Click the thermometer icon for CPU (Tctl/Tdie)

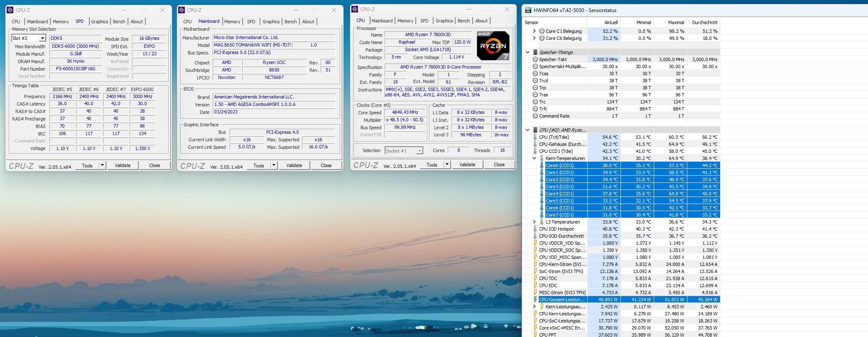[535, 137]
